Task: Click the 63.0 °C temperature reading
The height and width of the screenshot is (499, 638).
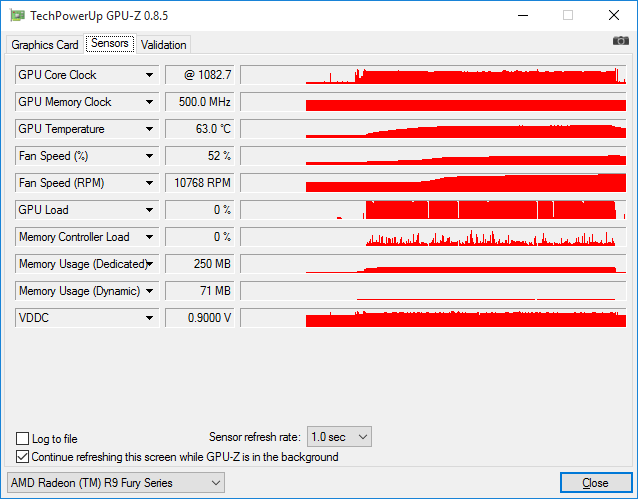Action: click(200, 129)
